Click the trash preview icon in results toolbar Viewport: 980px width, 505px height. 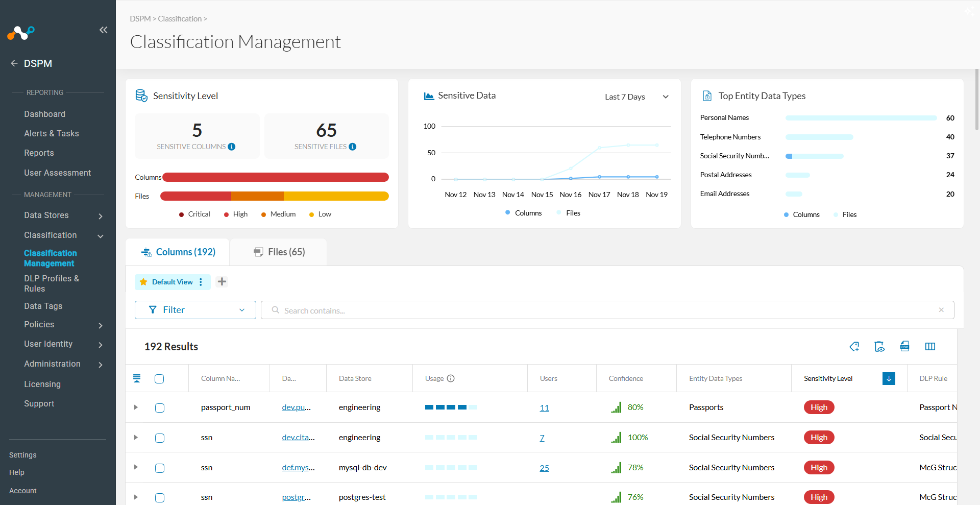click(x=879, y=347)
